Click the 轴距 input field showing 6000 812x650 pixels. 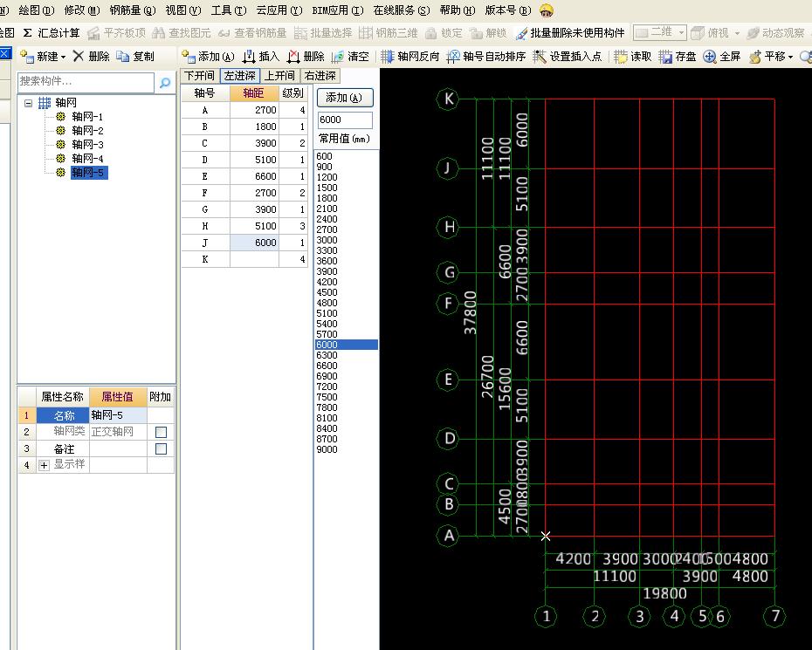point(344,120)
